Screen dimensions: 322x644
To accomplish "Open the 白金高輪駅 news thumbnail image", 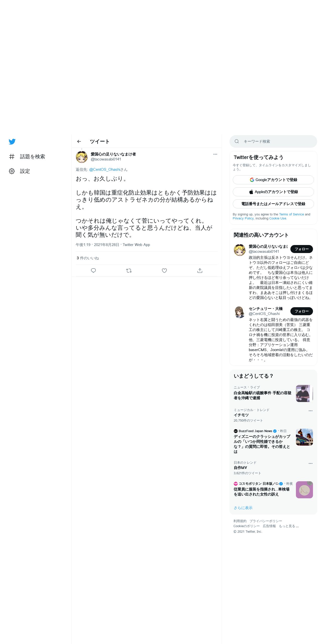I will [x=304, y=393].
